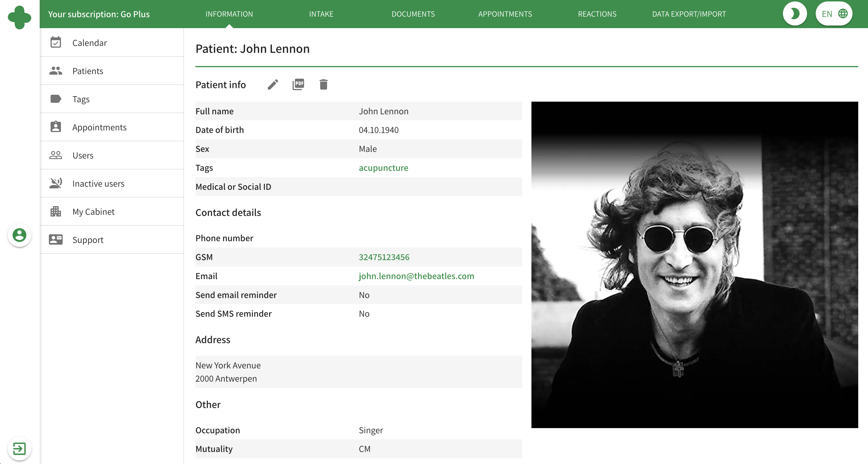This screenshot has height=464, width=868.
Task: Switch to the INTAKE tab
Action: coord(321,14)
